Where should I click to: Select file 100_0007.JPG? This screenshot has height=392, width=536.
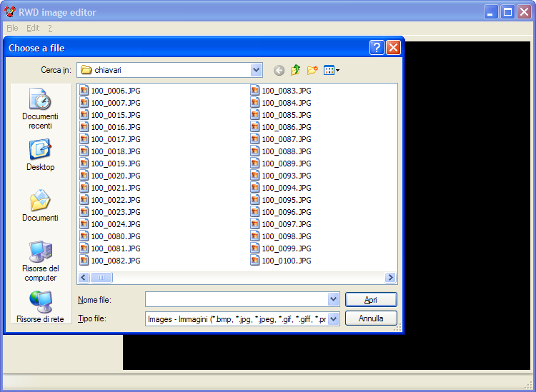110,103
